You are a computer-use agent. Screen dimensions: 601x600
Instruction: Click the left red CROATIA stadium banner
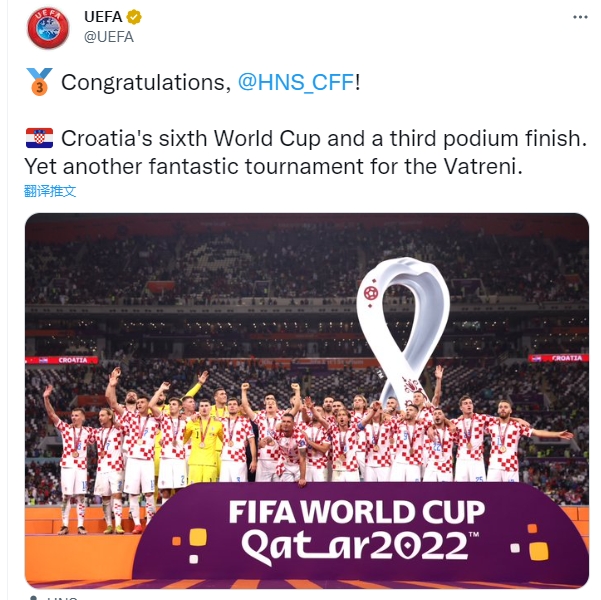(x=62, y=360)
